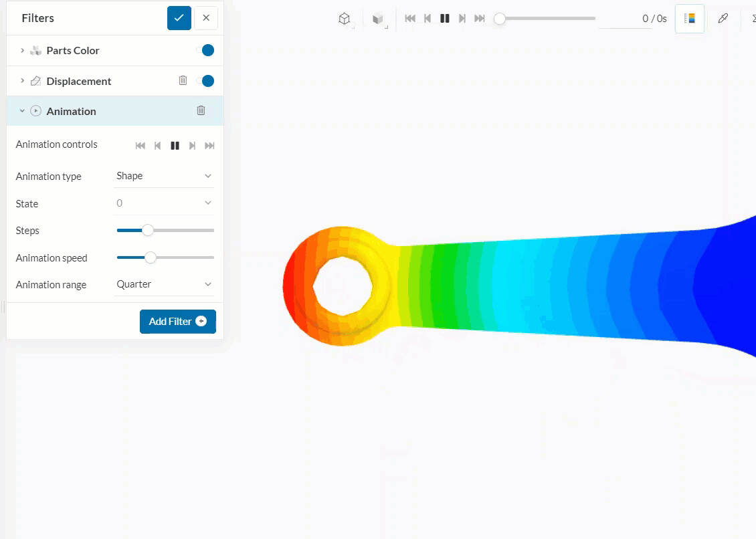Click the Add Filter button
Viewport: 756px width, 539px height.
coord(177,322)
